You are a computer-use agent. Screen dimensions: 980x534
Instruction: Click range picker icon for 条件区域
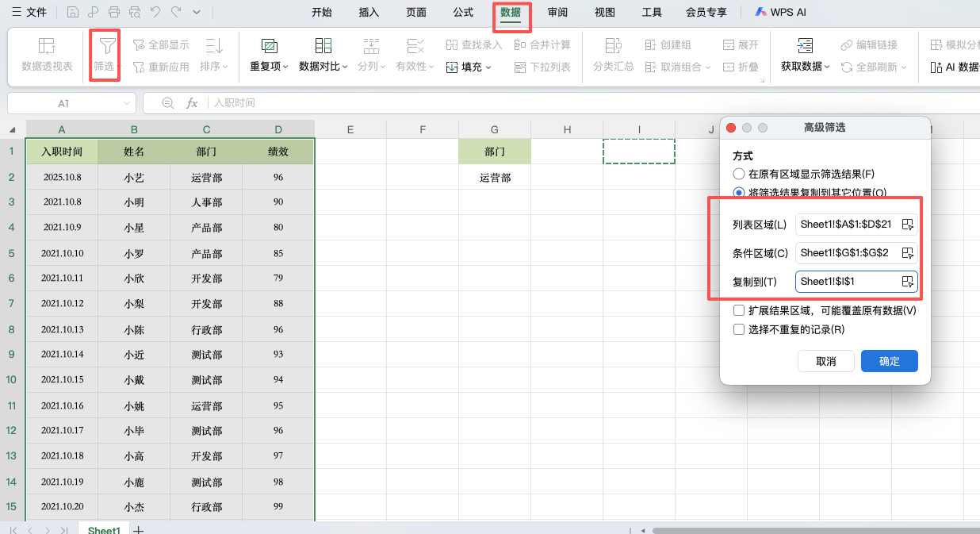(908, 253)
